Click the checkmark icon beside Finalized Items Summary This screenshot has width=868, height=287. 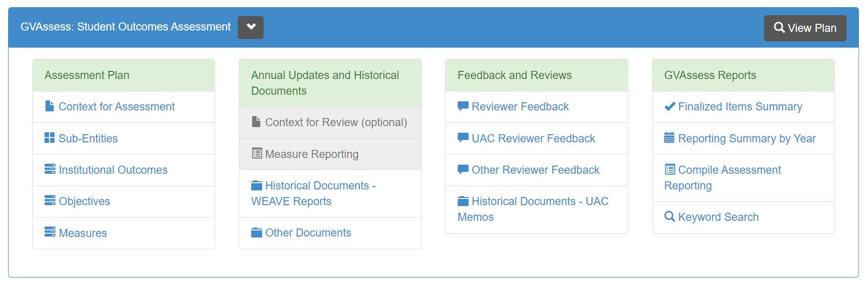point(669,107)
